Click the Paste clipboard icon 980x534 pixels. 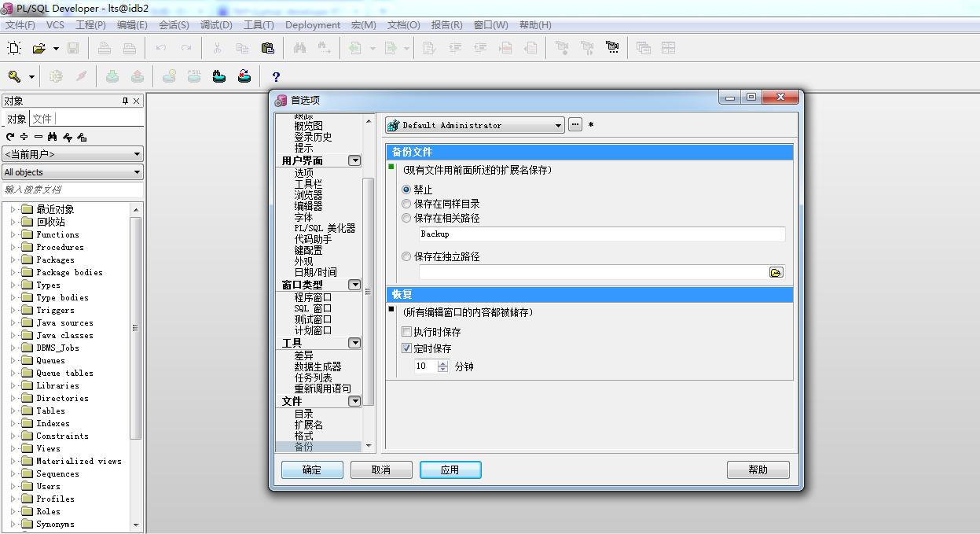(267, 49)
